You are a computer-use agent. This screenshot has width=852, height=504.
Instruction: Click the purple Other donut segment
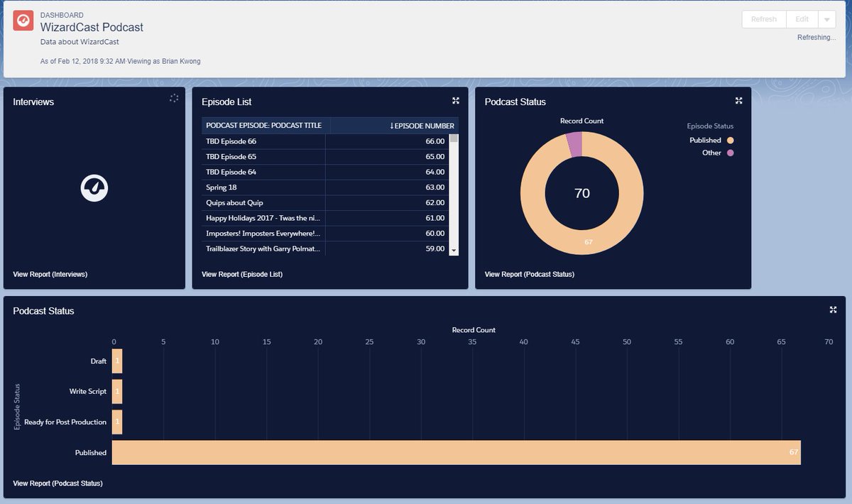tap(574, 145)
